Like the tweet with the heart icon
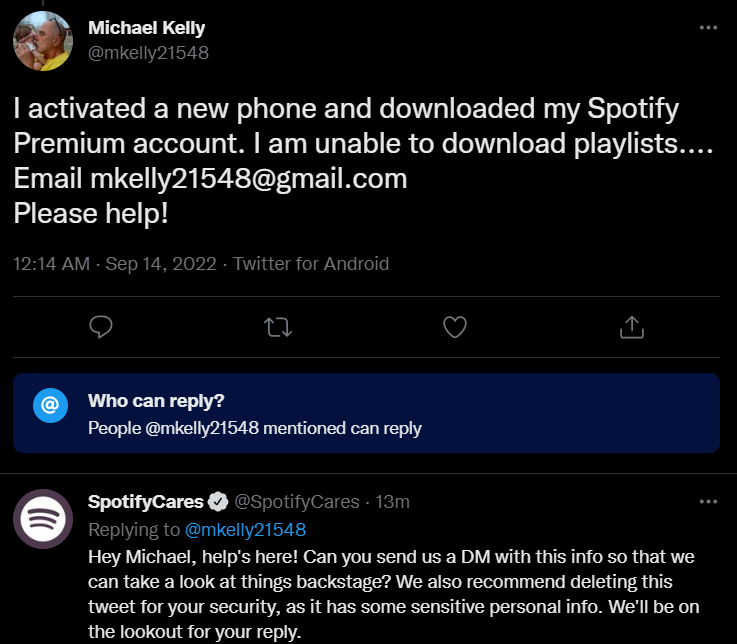Viewport: 737px width, 644px height. pos(454,326)
